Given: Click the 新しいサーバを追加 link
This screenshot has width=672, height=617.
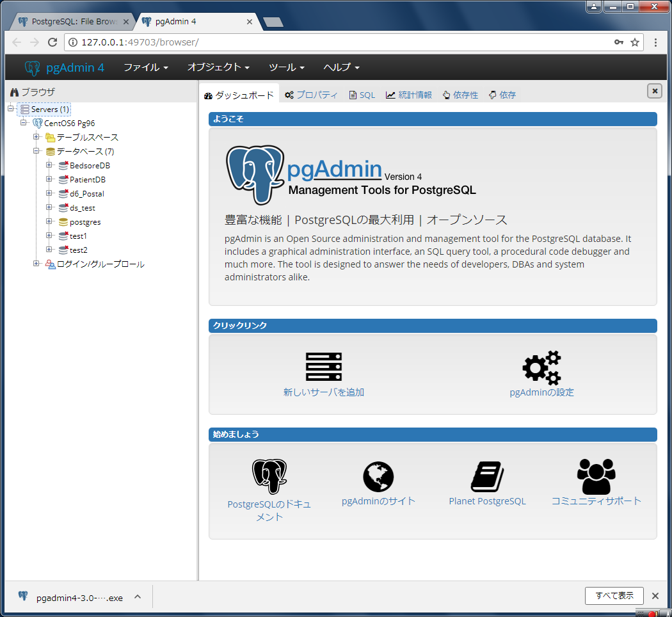Looking at the screenshot, I should [x=324, y=392].
